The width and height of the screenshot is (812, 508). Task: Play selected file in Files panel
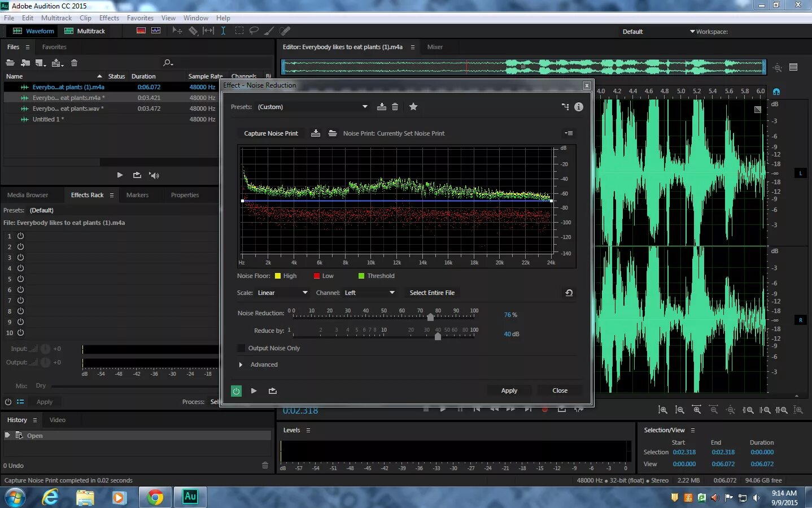click(x=120, y=175)
